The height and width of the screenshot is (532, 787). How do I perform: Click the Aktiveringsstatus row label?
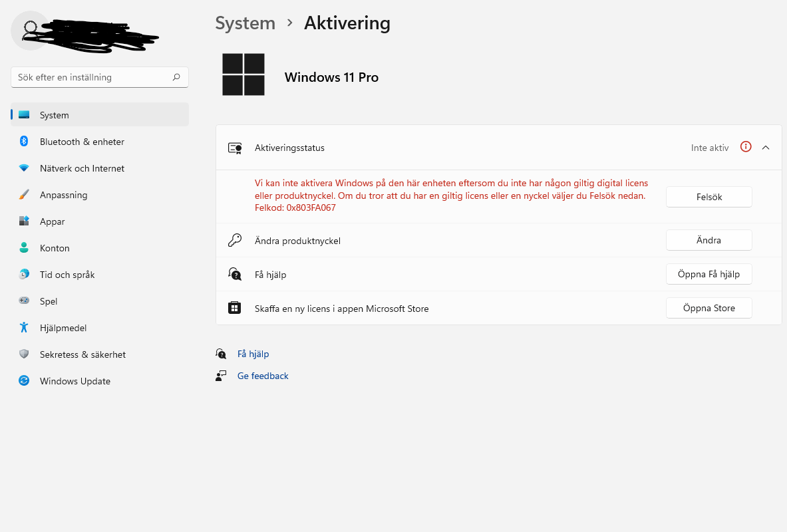click(x=289, y=148)
